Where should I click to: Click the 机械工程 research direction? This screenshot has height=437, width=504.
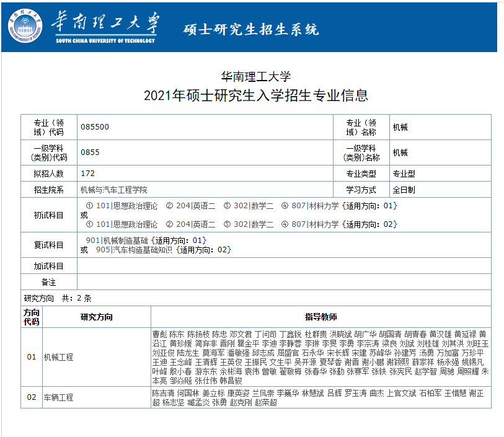(x=58, y=357)
